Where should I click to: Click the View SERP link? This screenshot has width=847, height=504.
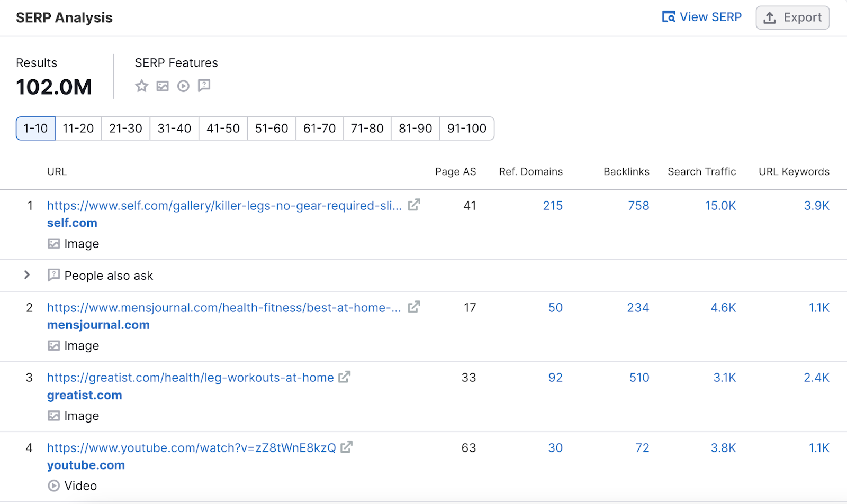[x=702, y=17]
